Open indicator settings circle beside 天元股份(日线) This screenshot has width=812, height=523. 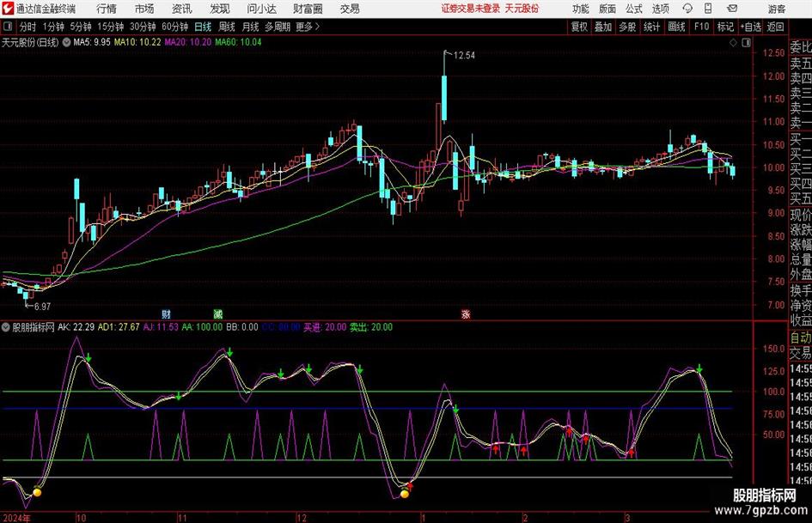66,42
